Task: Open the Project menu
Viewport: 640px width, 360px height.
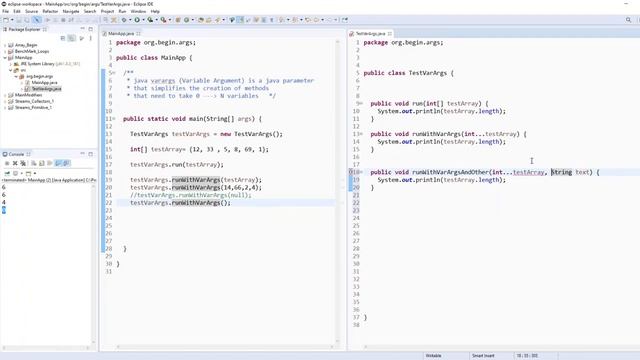Action: [107, 11]
